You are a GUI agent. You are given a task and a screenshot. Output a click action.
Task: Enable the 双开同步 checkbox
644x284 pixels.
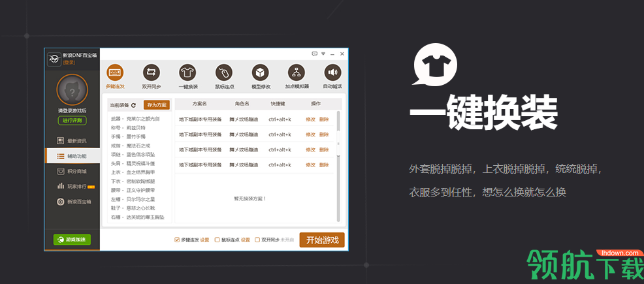click(x=257, y=240)
